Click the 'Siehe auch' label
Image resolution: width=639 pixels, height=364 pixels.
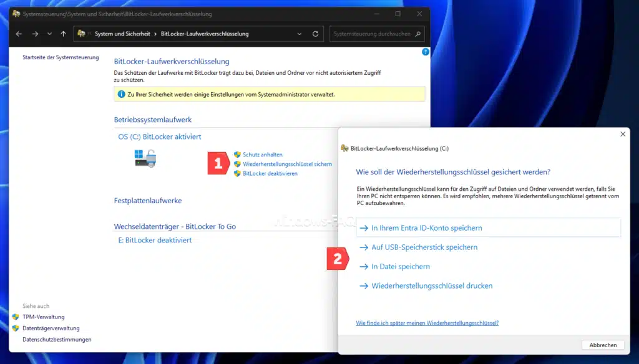pyautogui.click(x=36, y=306)
